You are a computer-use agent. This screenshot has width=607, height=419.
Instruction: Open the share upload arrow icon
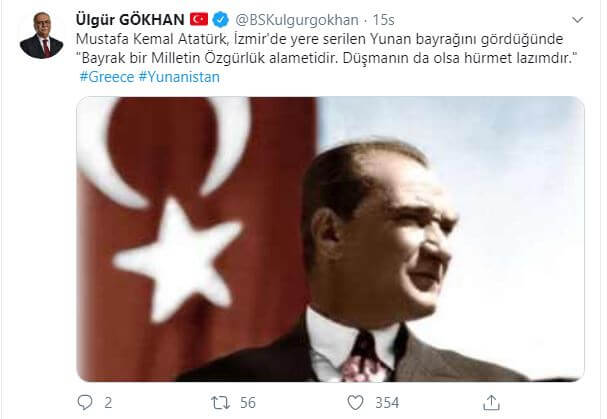pyautogui.click(x=491, y=402)
